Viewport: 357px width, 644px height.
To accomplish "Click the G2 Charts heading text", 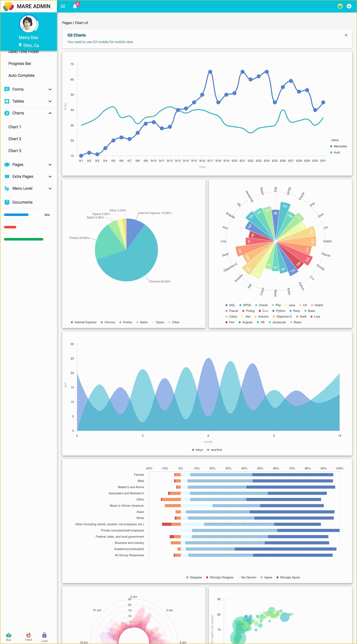I will (77, 35).
